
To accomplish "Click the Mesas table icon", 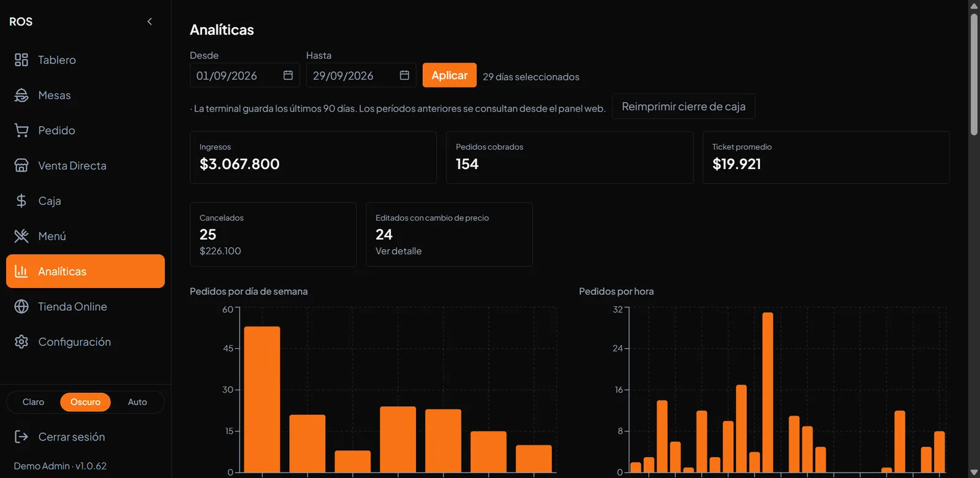I will point(21,95).
